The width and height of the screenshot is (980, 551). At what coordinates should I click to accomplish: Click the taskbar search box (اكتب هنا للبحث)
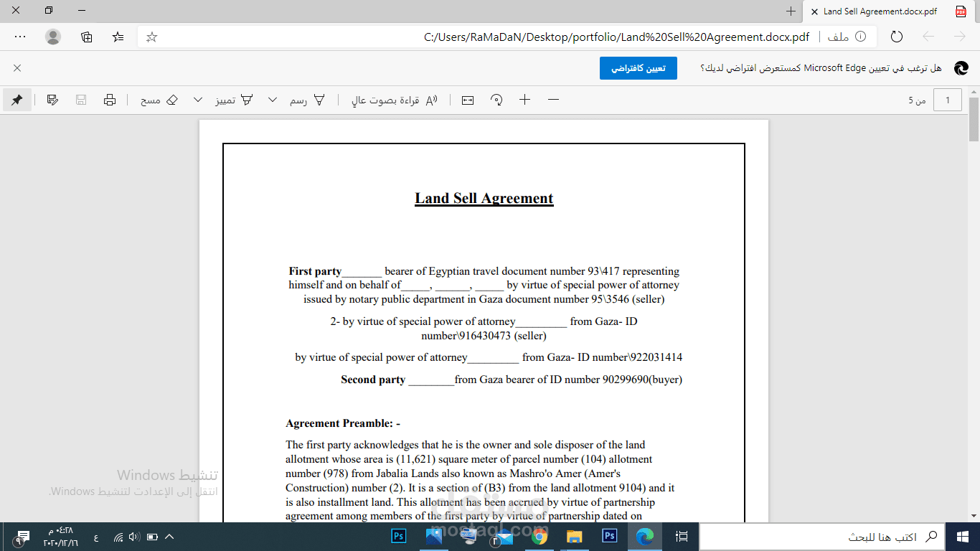[822, 537]
